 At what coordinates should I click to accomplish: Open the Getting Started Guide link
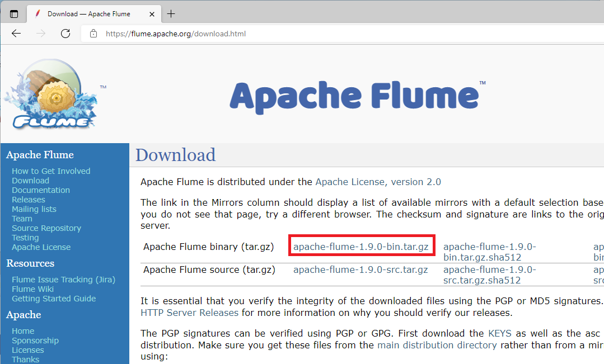tap(54, 299)
